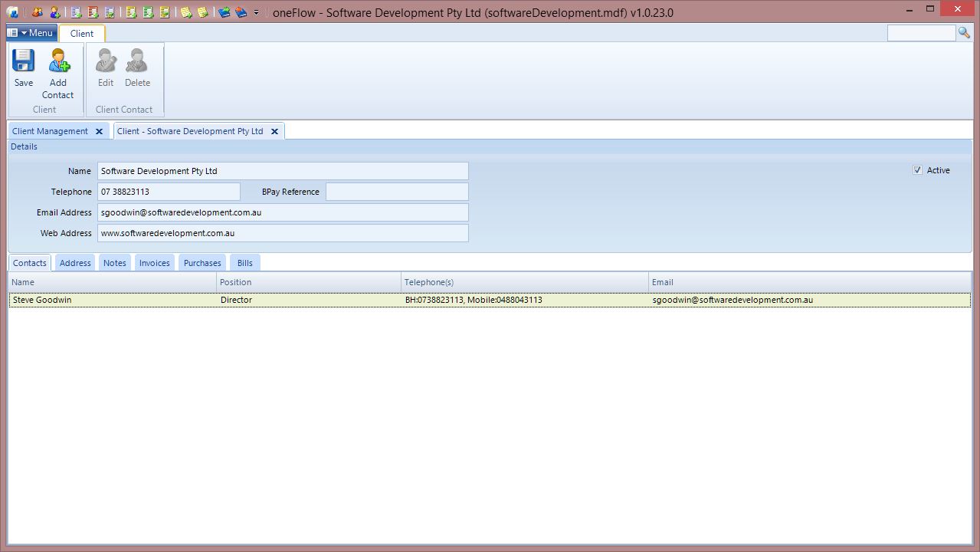Click into the Name input field
This screenshot has width=980, height=552.
click(283, 171)
